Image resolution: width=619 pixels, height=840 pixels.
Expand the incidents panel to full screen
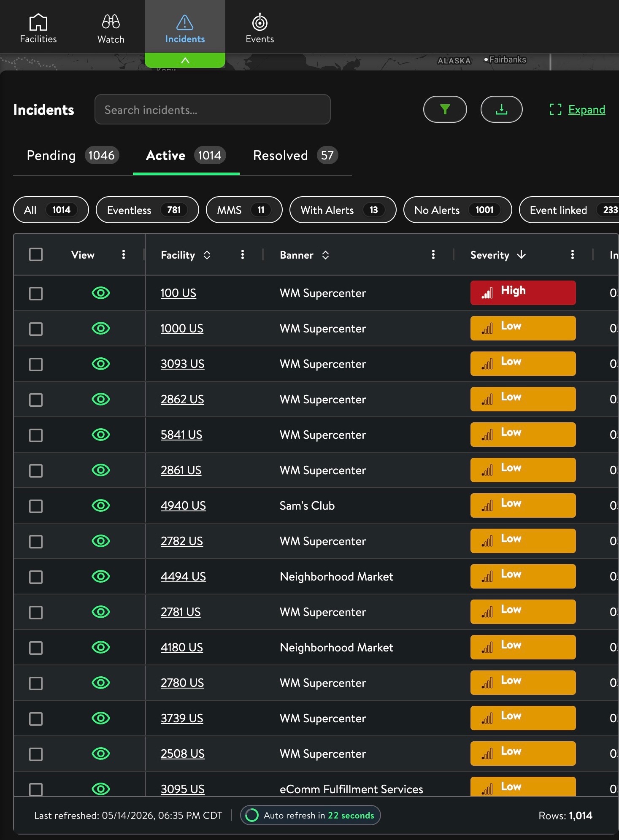(577, 110)
